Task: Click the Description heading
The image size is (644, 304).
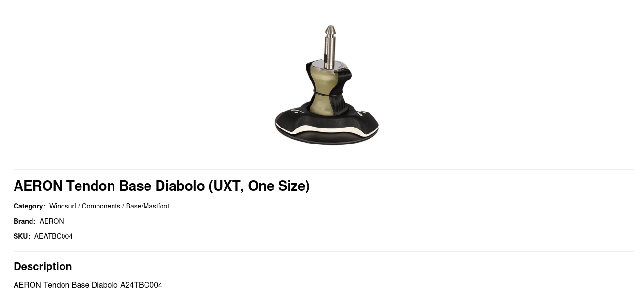Action: pos(43,267)
